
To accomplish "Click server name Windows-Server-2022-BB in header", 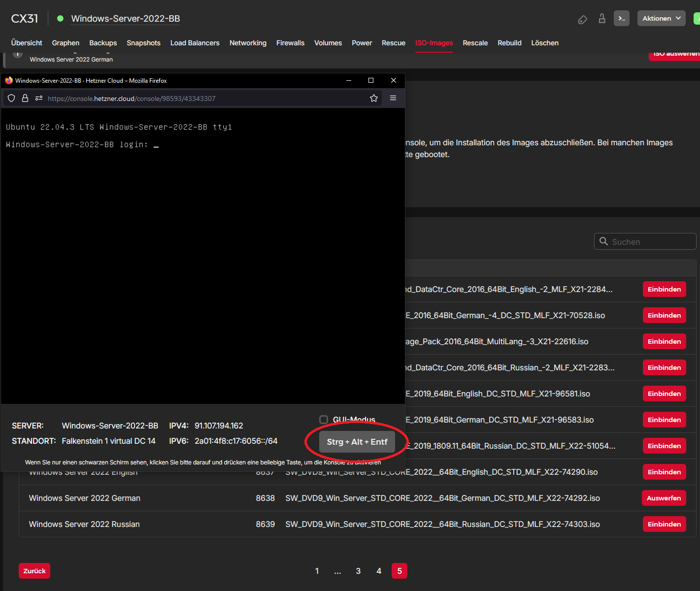I will 126,19.
